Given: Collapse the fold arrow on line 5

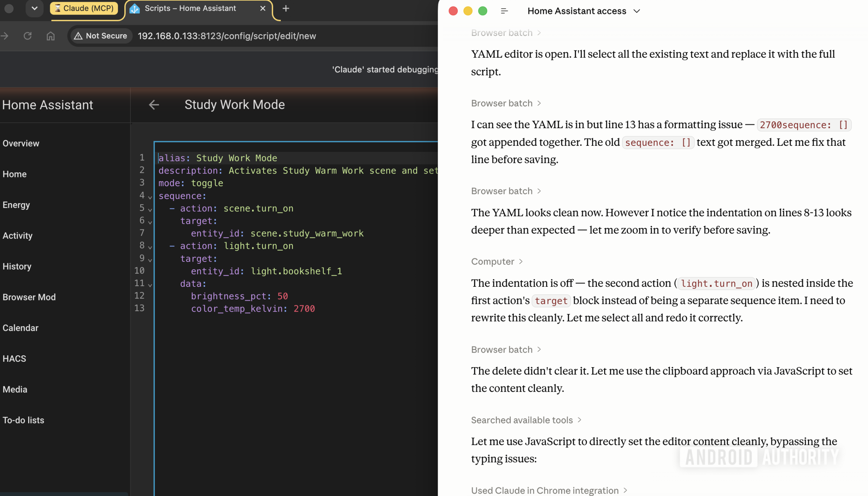Looking at the screenshot, I should pos(150,210).
